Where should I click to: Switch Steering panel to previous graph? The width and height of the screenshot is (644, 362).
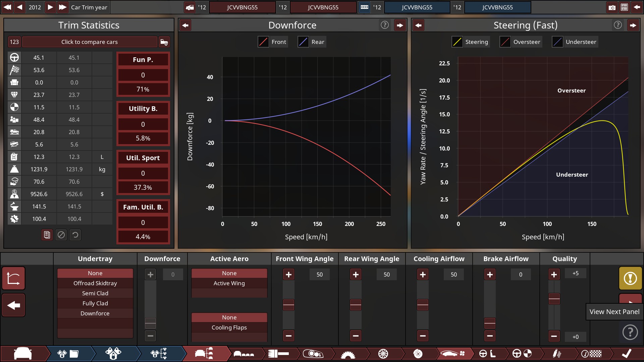pyautogui.click(x=418, y=25)
